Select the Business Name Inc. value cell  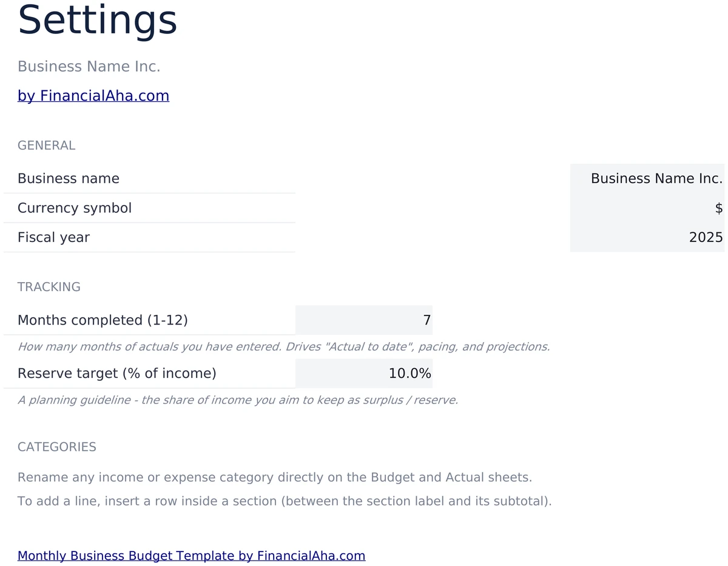[x=647, y=178]
